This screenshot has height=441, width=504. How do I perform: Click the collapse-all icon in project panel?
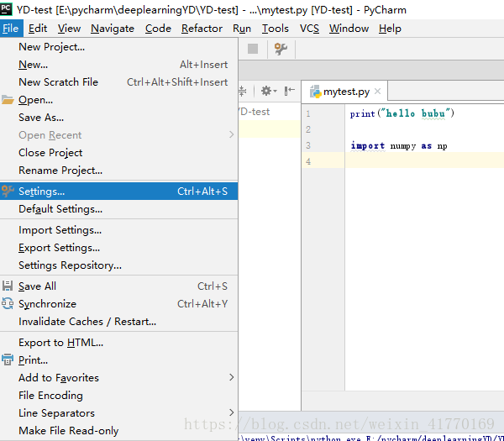click(243, 91)
